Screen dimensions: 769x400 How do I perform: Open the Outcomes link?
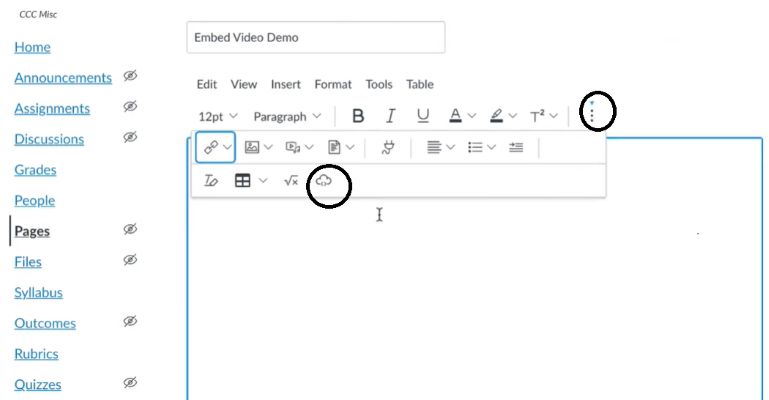(x=45, y=323)
